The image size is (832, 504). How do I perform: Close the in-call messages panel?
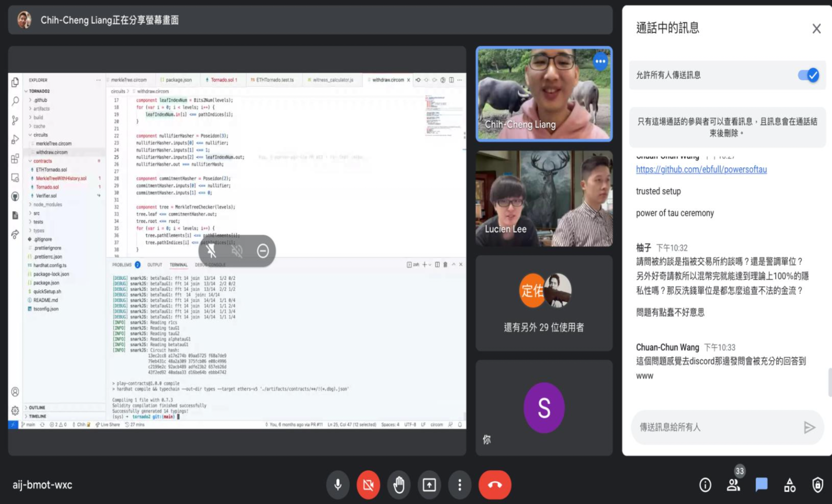coord(817,29)
